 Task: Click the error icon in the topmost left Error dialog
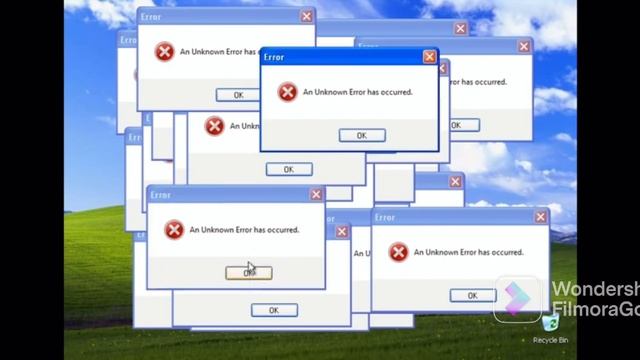164,52
